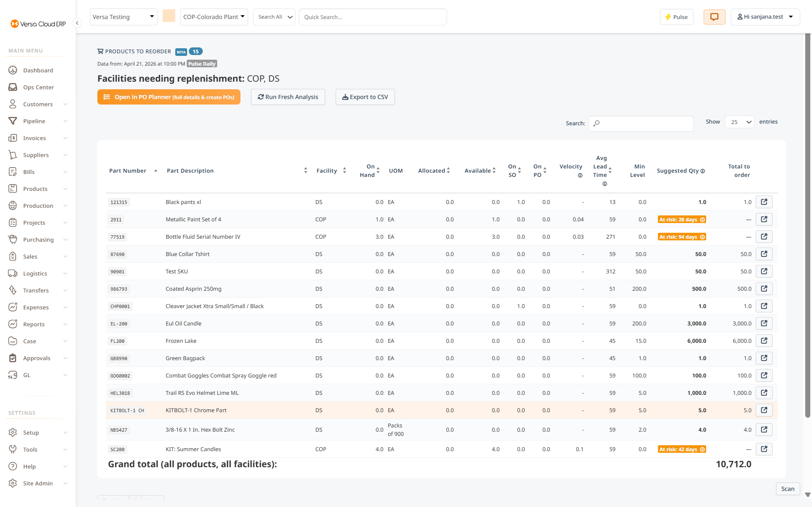Screen dimensions: 812x507
Task: Click the Production globe icon
Action: click(13, 206)
